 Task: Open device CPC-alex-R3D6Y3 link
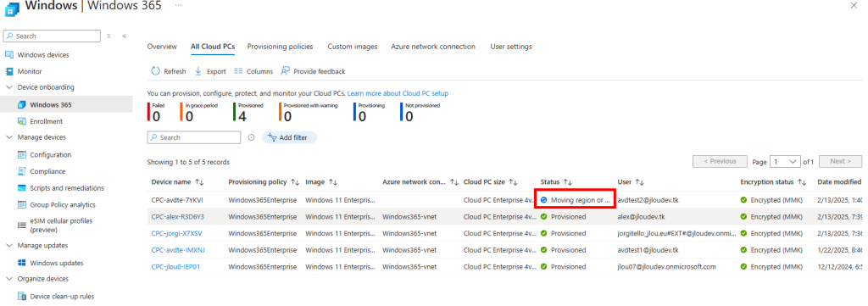[178, 217]
